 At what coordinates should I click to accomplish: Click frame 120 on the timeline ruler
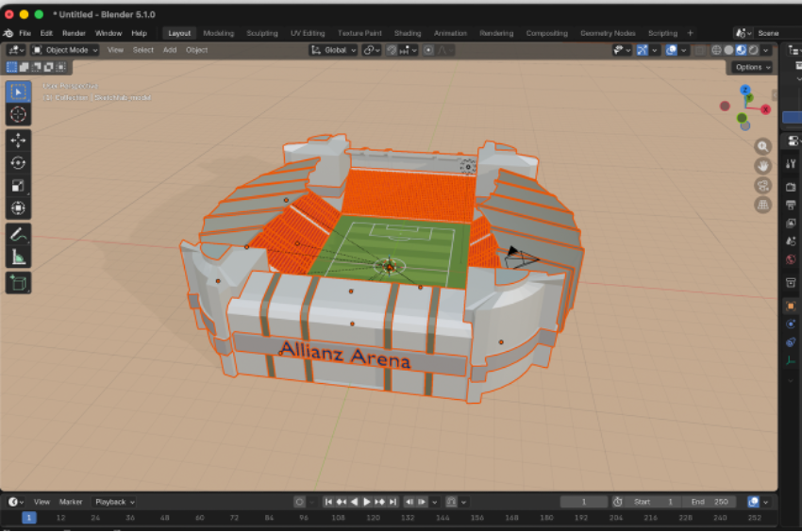373,518
